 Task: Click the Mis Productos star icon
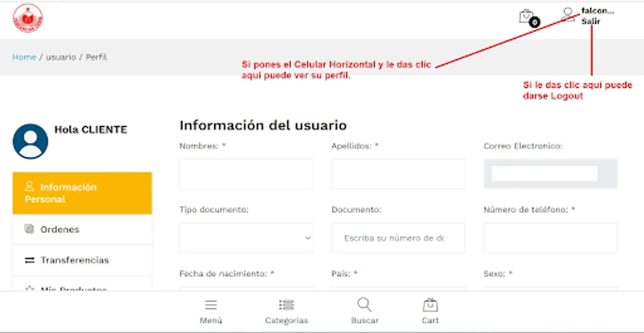coord(29,289)
